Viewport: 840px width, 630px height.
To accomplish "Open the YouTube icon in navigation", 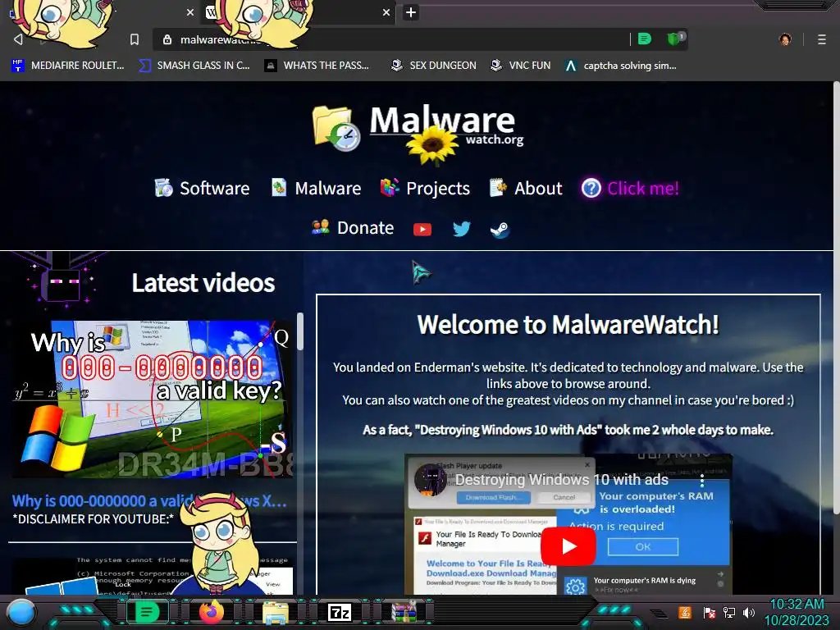I will (422, 230).
